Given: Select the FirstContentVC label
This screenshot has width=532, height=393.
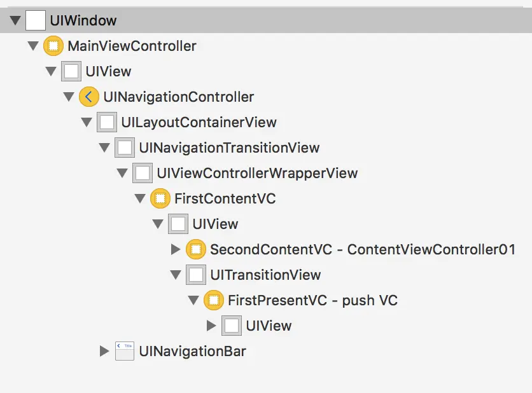Looking at the screenshot, I should click(x=225, y=198).
